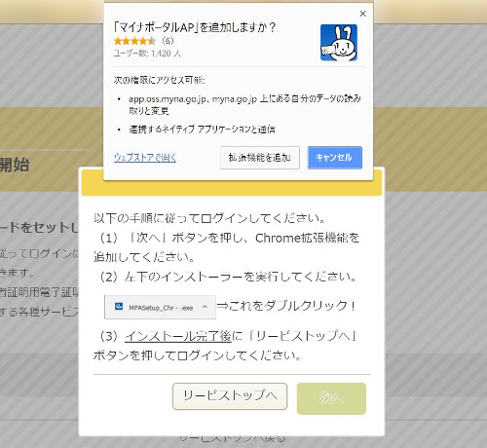Click the dialog title 「マイナポータルAP」を追加しますか？
The height and width of the screenshot is (448, 487).
[x=195, y=27]
